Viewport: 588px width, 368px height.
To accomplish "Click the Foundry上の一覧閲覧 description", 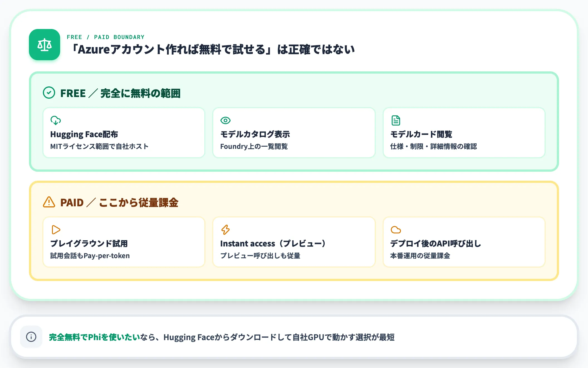I will pyautogui.click(x=254, y=146).
